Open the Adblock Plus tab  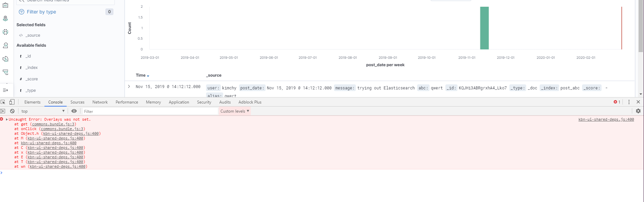coord(250,102)
